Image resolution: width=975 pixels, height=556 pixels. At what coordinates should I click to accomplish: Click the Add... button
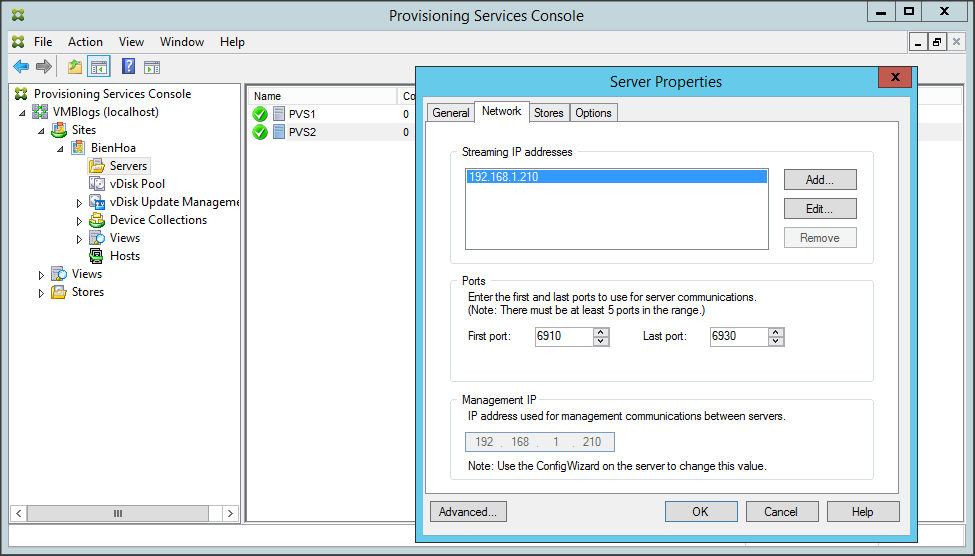(x=819, y=180)
